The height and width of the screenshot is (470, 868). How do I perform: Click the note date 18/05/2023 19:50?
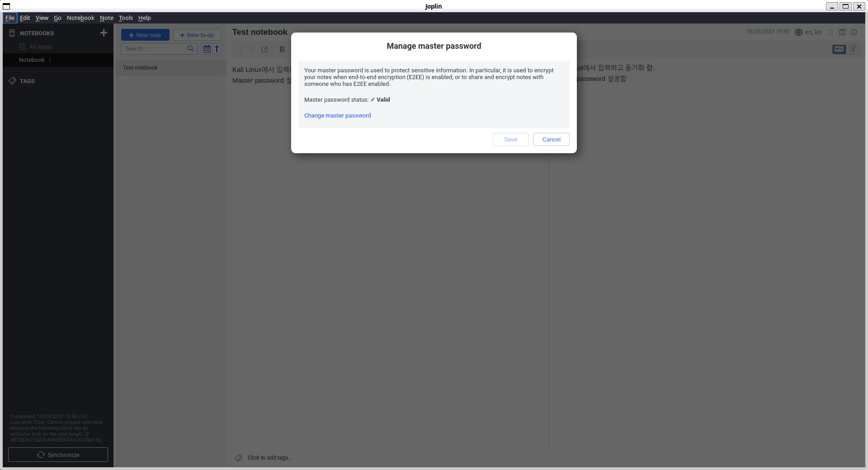767,32
